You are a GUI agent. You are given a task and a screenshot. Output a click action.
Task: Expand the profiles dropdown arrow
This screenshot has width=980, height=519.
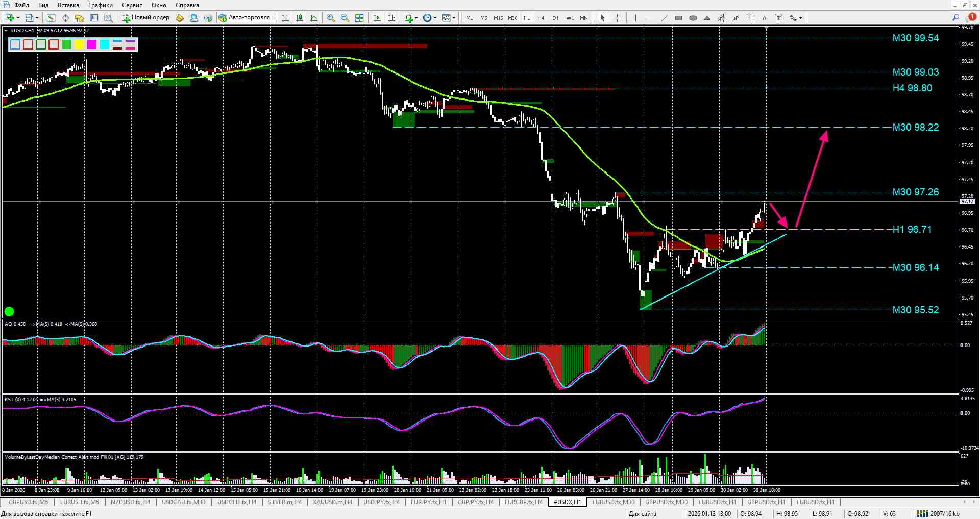click(x=37, y=18)
